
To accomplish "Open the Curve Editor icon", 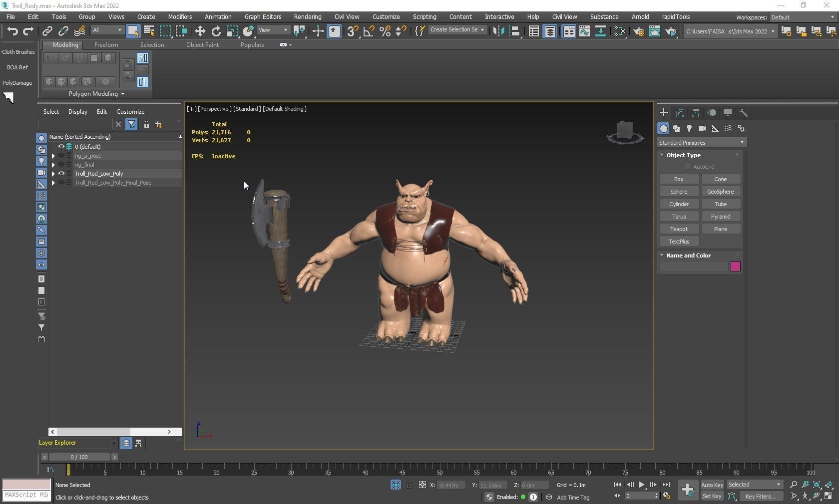I will click(584, 31).
